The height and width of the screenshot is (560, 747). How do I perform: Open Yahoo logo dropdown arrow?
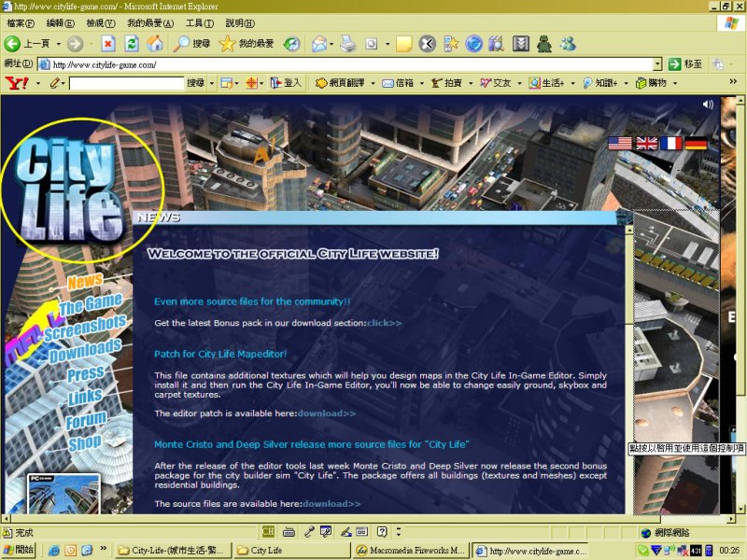[x=38, y=83]
